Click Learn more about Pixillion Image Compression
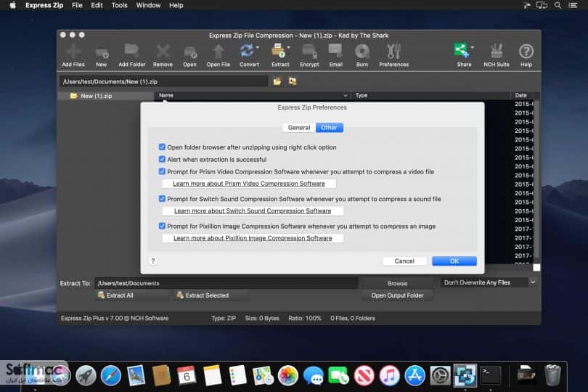The image size is (588, 392). click(x=253, y=238)
